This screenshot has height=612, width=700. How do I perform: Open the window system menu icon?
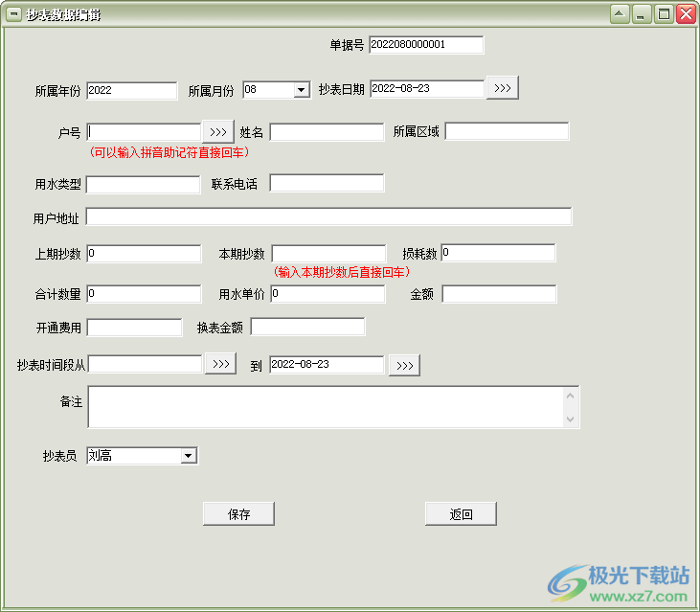(13, 14)
